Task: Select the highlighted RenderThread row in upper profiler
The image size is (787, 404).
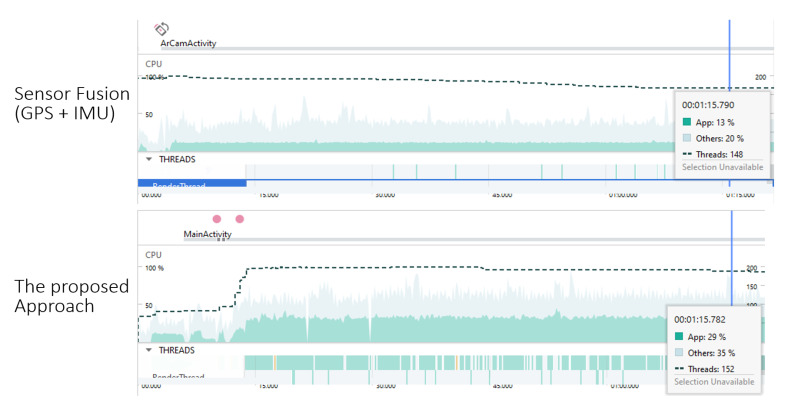Action: click(x=191, y=184)
